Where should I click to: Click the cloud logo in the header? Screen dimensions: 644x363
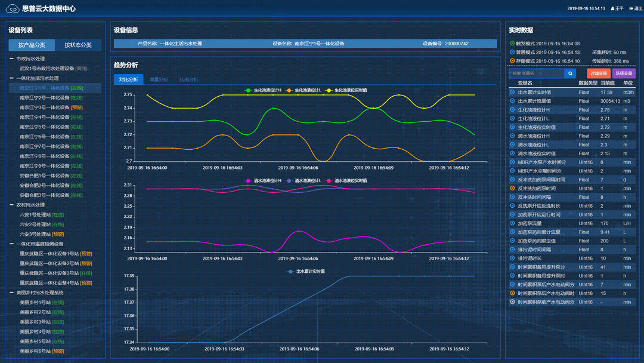pos(13,9)
